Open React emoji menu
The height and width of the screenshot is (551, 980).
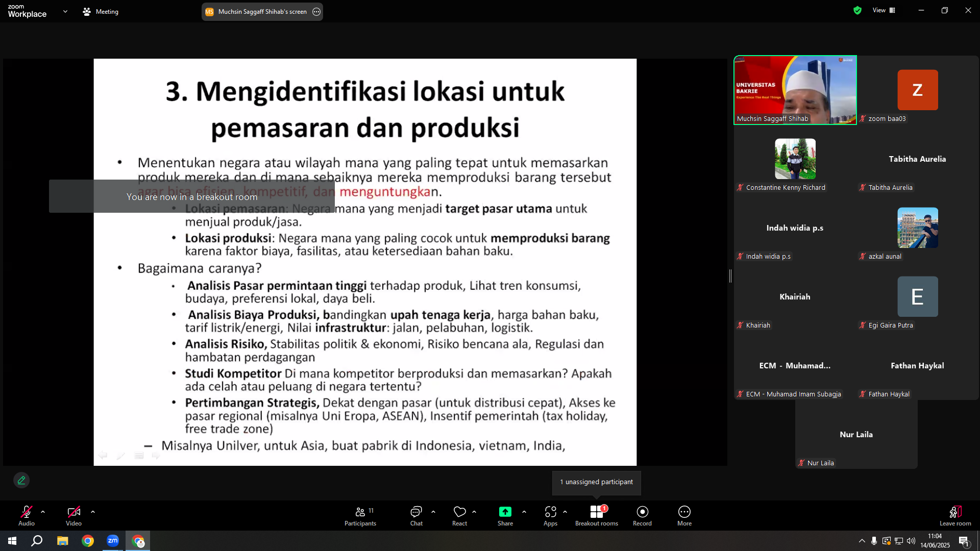click(x=459, y=515)
